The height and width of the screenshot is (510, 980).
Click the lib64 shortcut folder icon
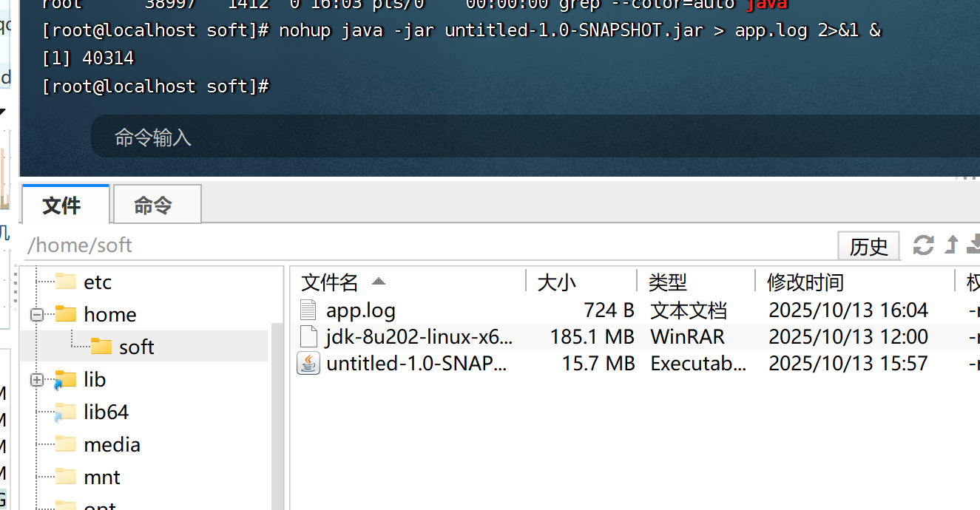tap(65, 412)
